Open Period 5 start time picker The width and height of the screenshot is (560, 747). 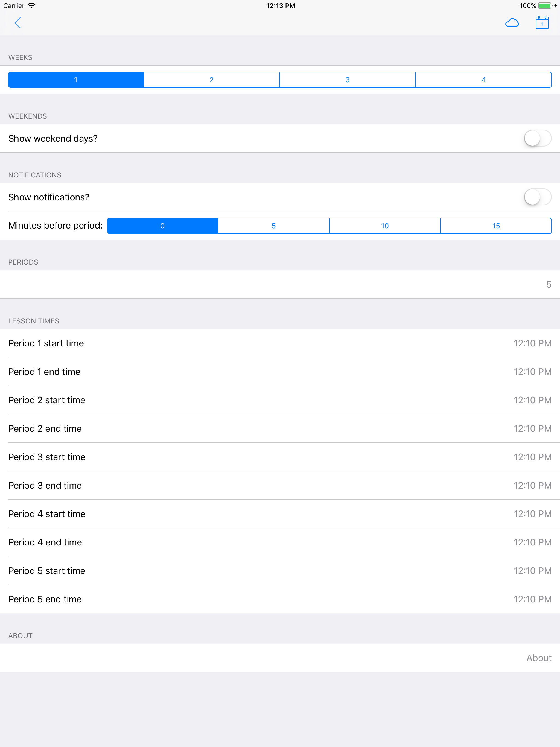tap(280, 571)
